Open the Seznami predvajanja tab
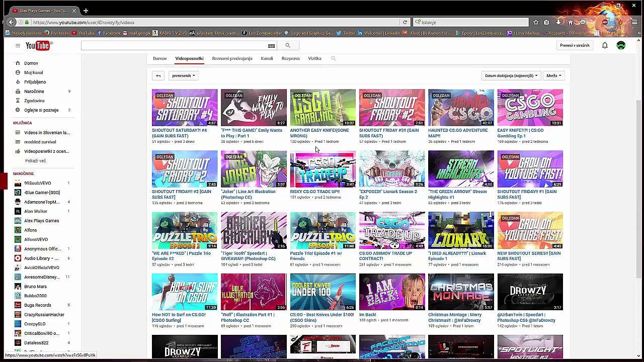Screen dimensions: 644x362 click(x=232, y=59)
